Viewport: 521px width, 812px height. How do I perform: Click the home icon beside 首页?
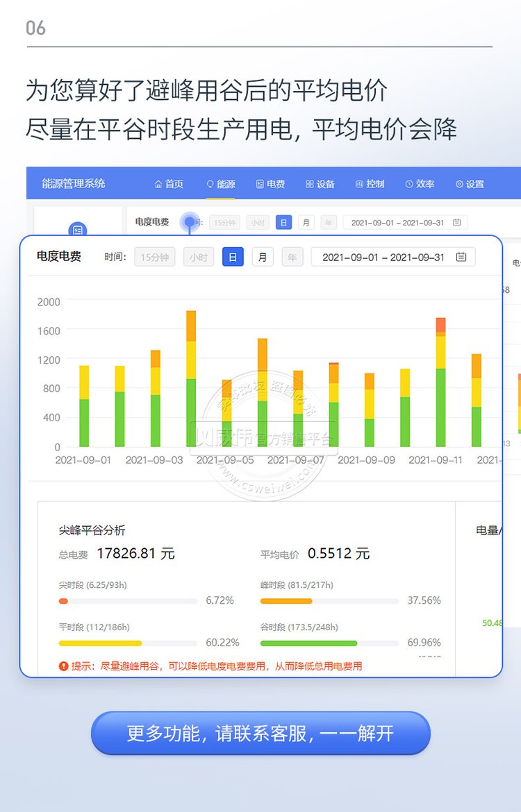pyautogui.click(x=158, y=184)
